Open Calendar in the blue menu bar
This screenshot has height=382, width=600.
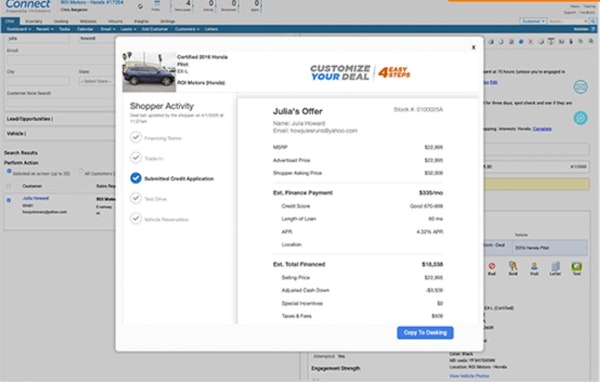tap(85, 29)
